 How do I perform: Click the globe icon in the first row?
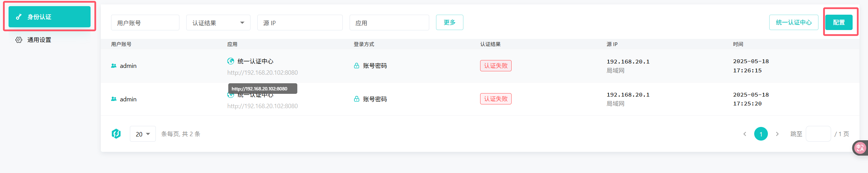231,61
